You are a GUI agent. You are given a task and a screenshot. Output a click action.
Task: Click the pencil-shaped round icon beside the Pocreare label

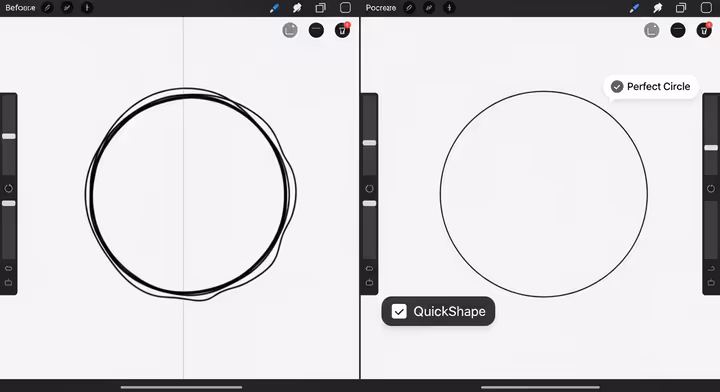tap(409, 8)
